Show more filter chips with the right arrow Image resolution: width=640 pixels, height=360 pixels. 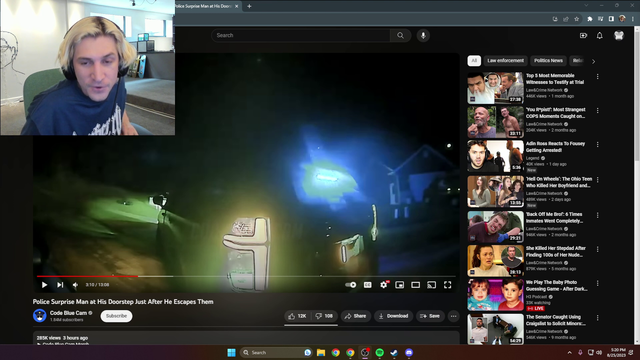click(x=593, y=61)
